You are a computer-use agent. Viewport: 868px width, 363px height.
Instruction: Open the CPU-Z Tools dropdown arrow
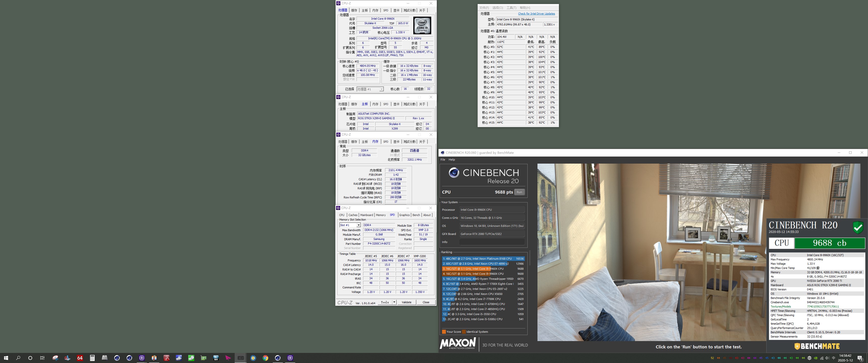coord(394,302)
